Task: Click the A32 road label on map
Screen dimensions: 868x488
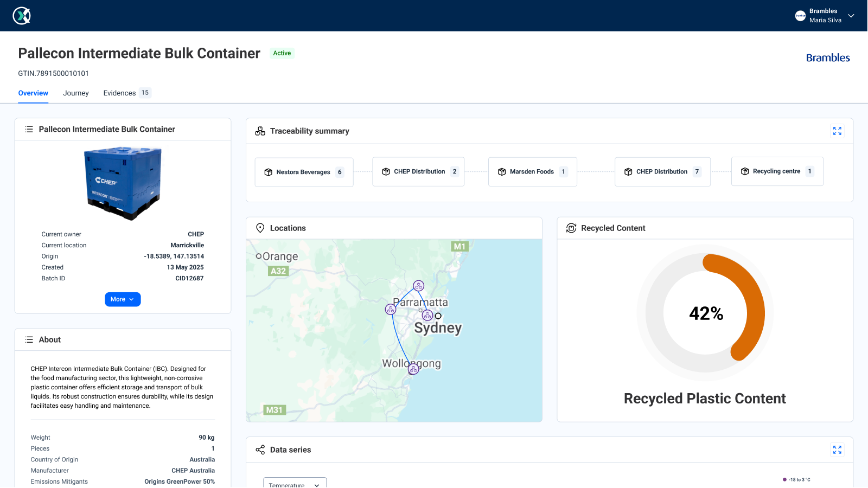Action: pos(278,271)
